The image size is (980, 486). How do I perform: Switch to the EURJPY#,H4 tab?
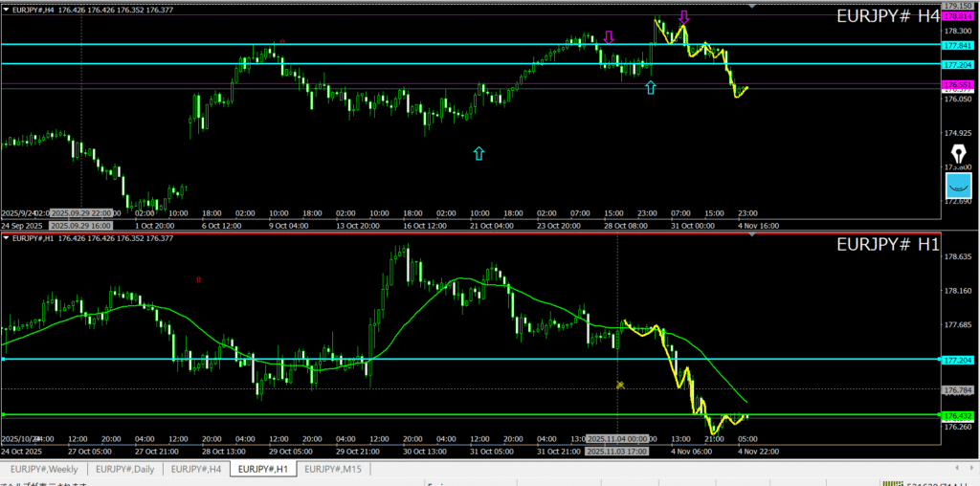(197, 469)
